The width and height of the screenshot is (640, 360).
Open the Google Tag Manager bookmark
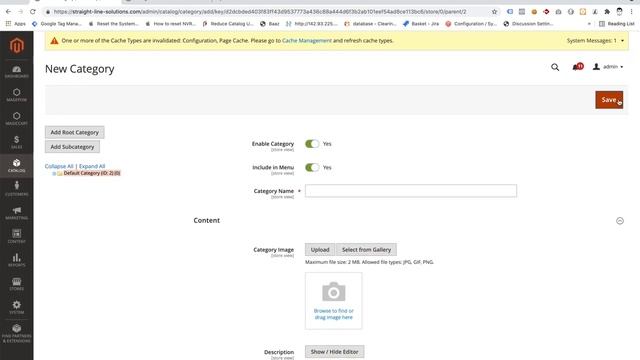pyautogui.click(x=57, y=24)
